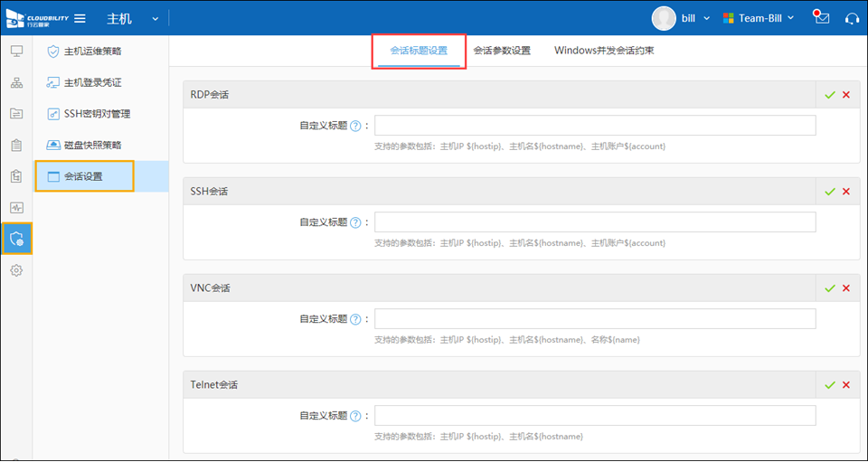Click the activity monitor waveform sidebar icon
The width and height of the screenshot is (868, 462).
tap(16, 207)
